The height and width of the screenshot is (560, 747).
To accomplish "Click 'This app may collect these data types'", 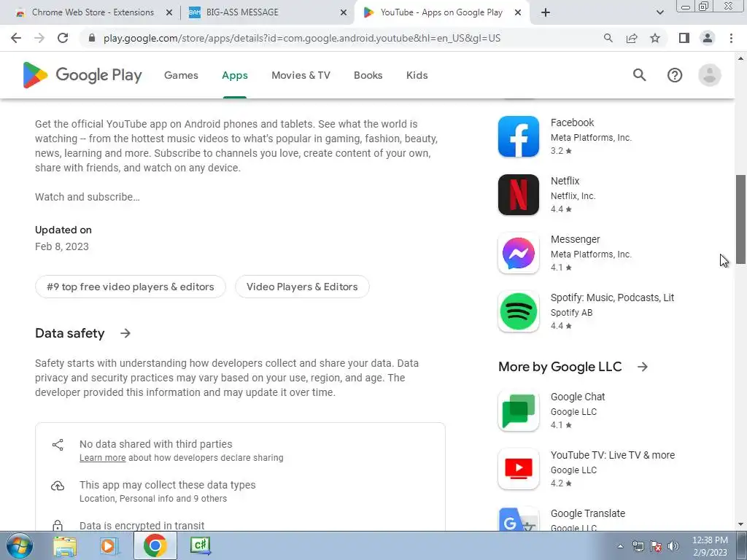I will coord(167,485).
